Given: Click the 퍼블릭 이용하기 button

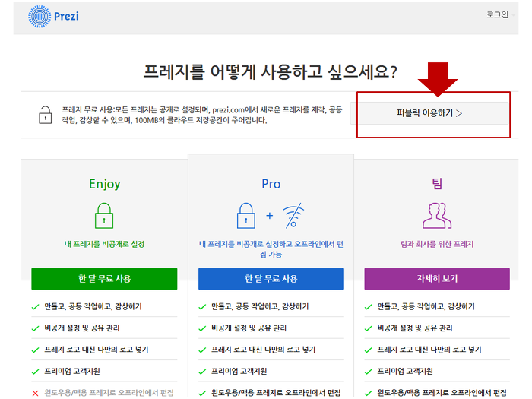Looking at the screenshot, I should pyautogui.click(x=429, y=113).
